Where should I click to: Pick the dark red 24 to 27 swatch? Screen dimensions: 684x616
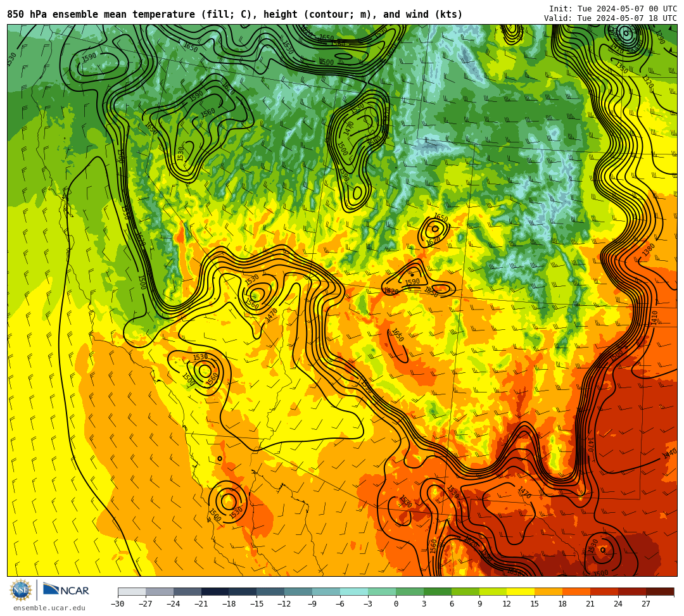pos(633,591)
